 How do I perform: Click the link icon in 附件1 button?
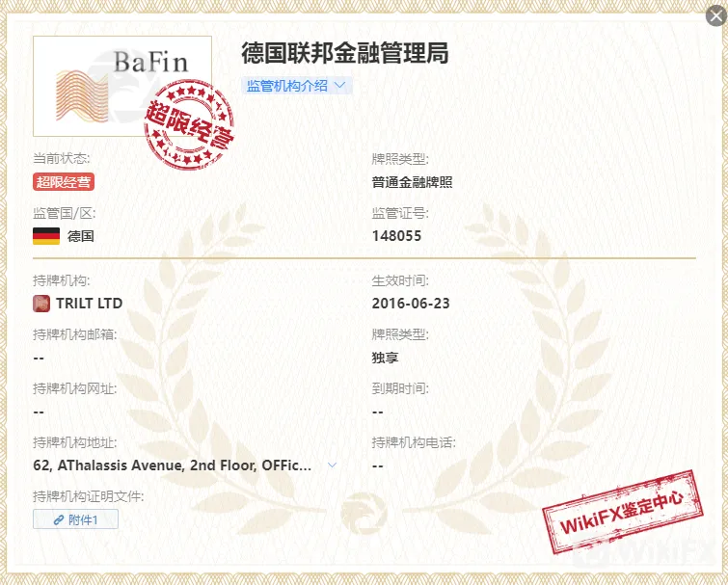click(x=59, y=520)
